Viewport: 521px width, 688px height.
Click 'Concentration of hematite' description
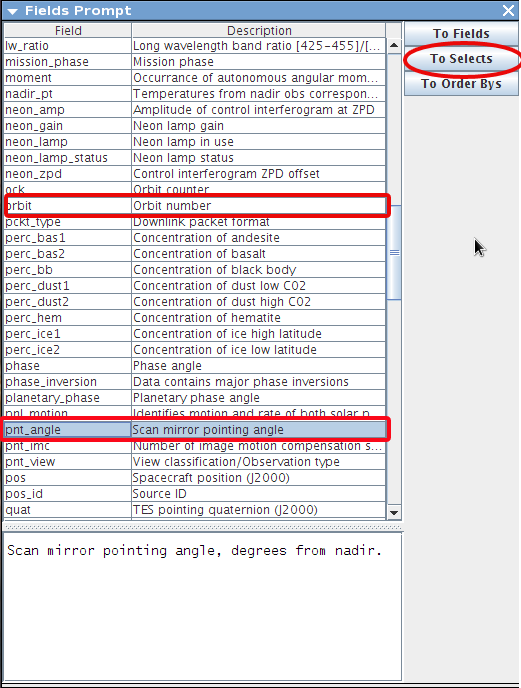(259, 318)
